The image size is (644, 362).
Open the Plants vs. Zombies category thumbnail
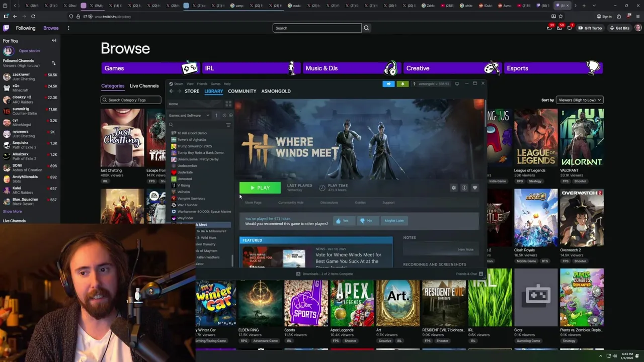click(582, 298)
